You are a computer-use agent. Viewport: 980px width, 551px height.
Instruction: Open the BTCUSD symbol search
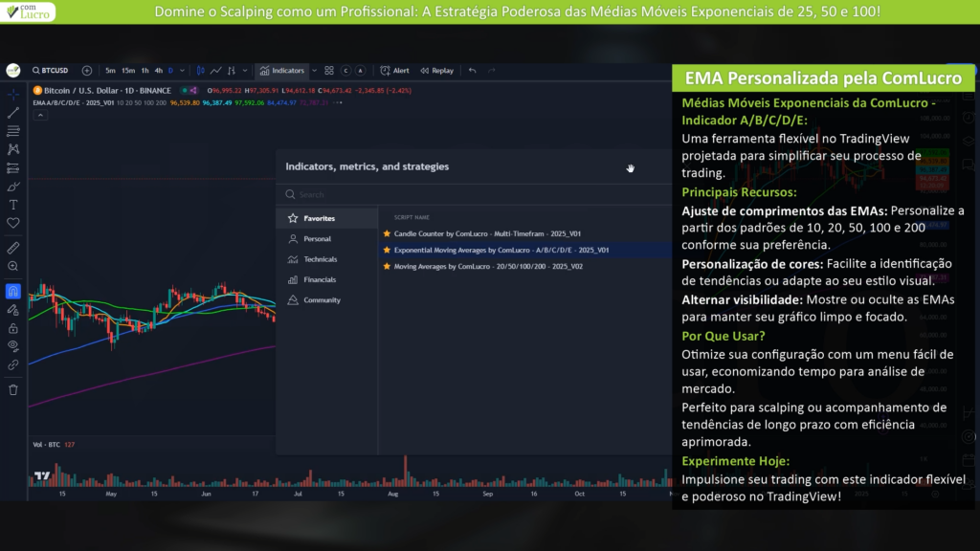click(x=51, y=71)
